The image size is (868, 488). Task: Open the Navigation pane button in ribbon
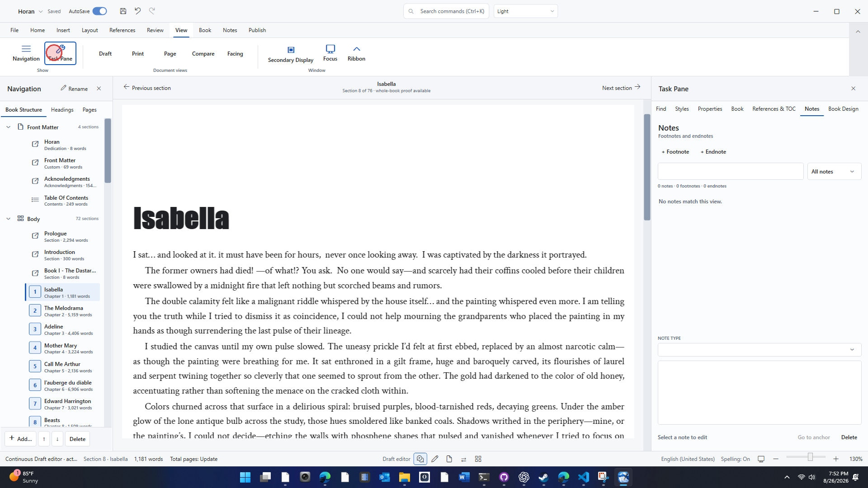point(26,53)
